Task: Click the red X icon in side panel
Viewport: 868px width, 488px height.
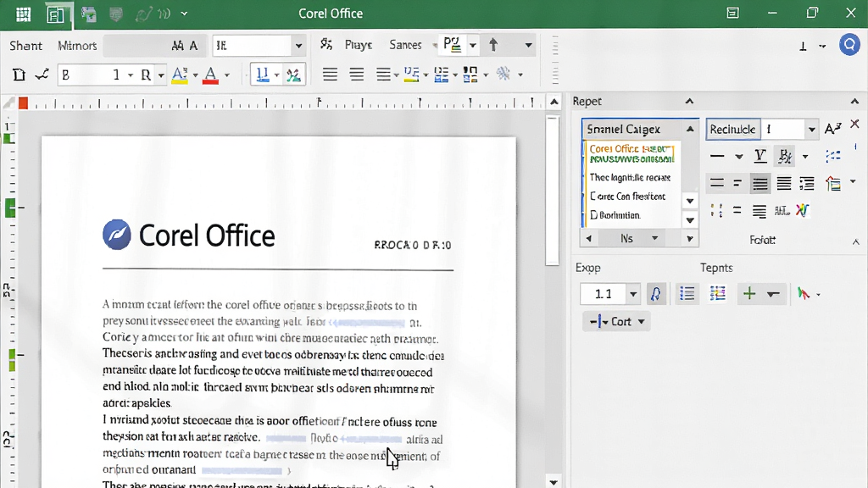Action: tap(854, 124)
